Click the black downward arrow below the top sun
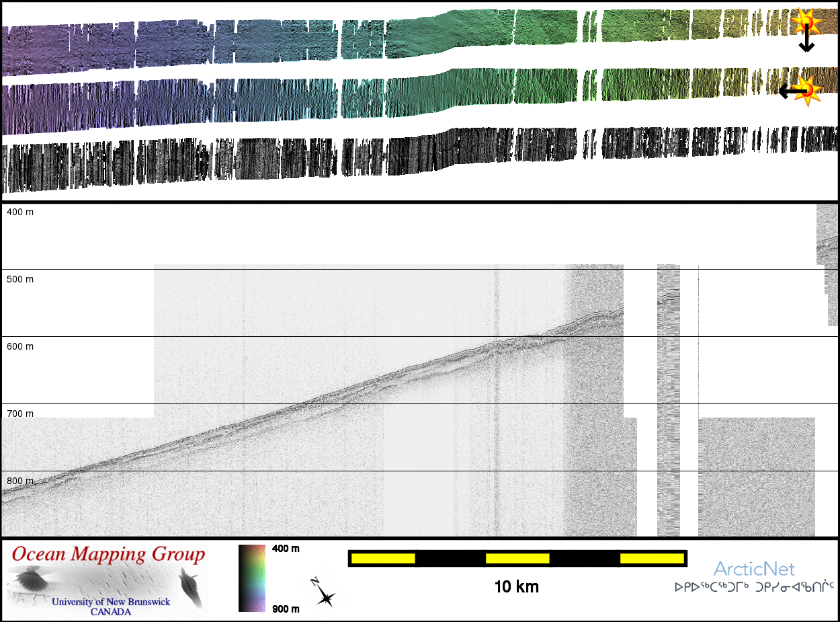Viewport: 840px width, 622px height. coord(806,43)
